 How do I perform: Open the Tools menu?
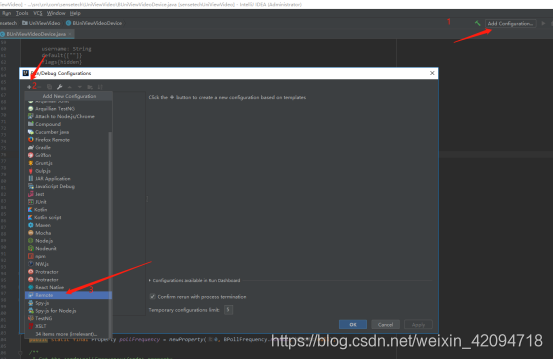pos(22,13)
